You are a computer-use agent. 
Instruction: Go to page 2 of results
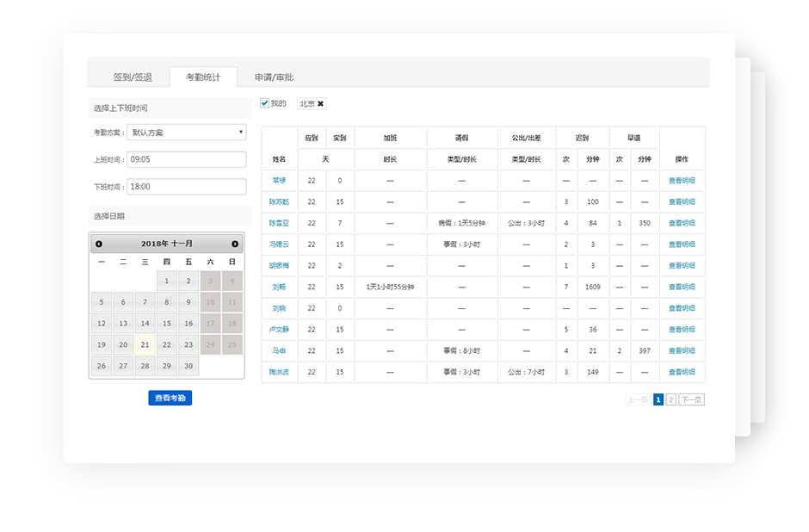click(670, 400)
